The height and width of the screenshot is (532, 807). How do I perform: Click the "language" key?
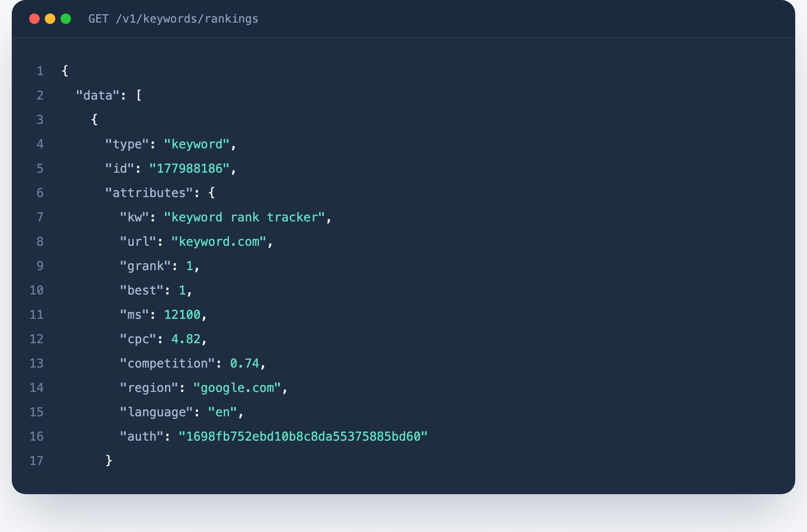(156, 412)
